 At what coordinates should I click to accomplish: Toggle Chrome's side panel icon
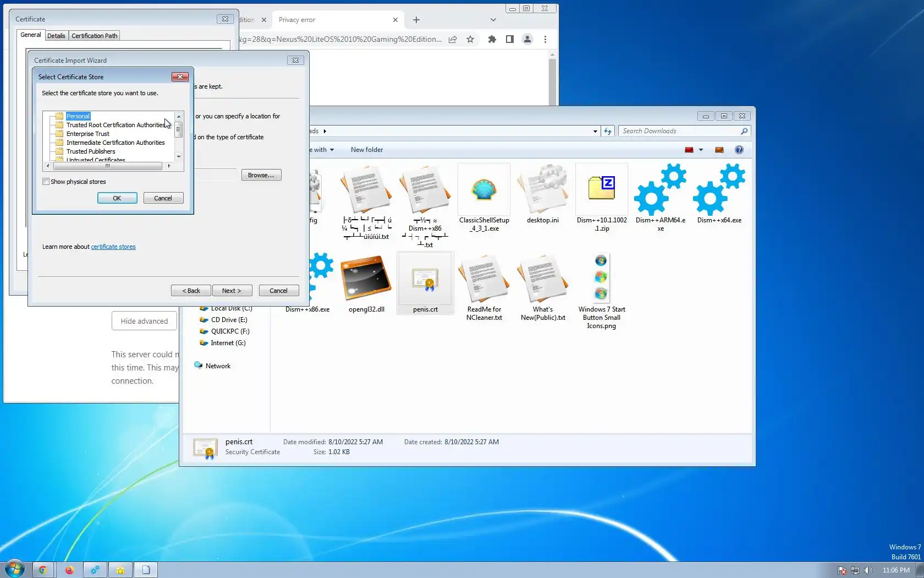510,39
